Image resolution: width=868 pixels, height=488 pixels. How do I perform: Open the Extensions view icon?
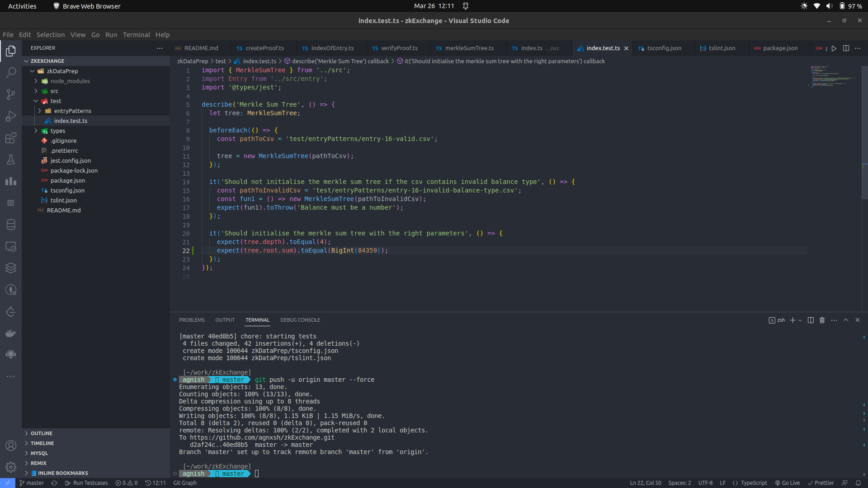pyautogui.click(x=11, y=138)
